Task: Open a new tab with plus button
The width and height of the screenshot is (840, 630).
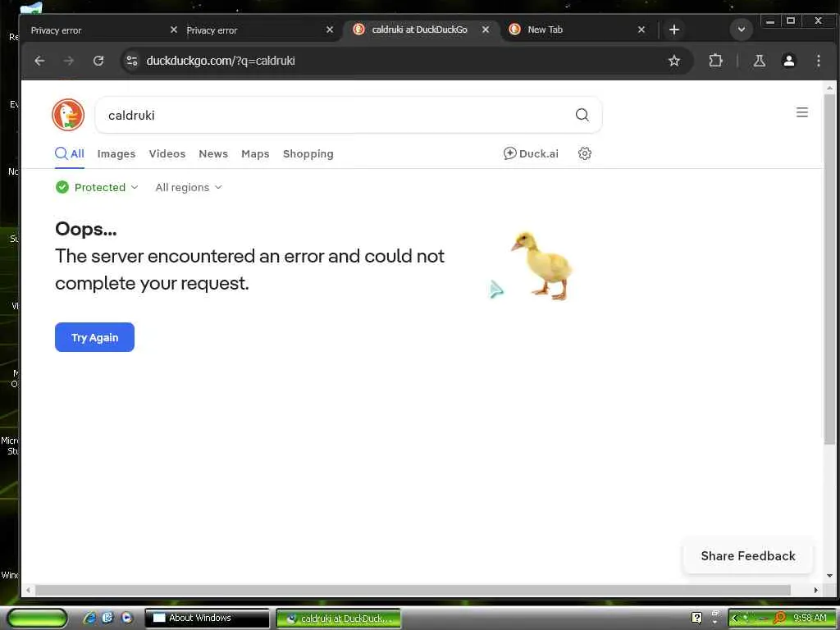Action: pos(674,30)
